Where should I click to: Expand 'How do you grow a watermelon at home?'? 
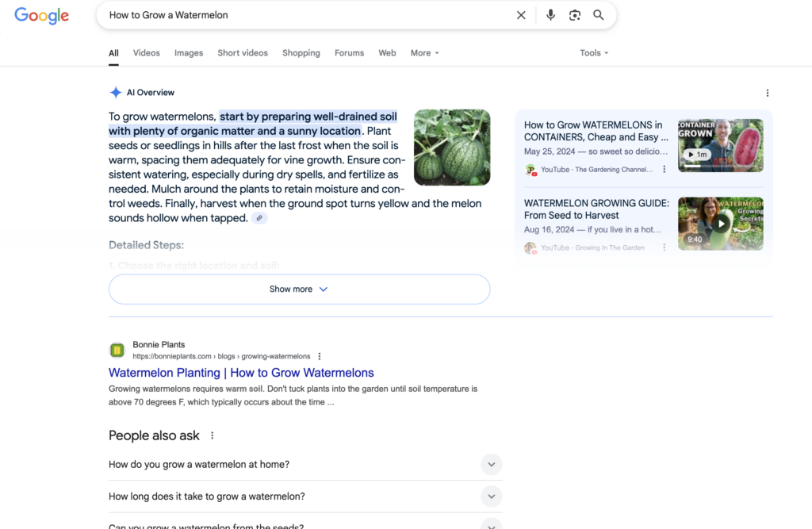pyautogui.click(x=305, y=464)
